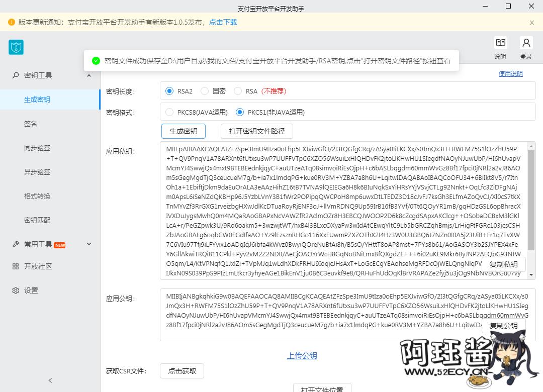Open 格式转换 in the sidebar

point(50,196)
